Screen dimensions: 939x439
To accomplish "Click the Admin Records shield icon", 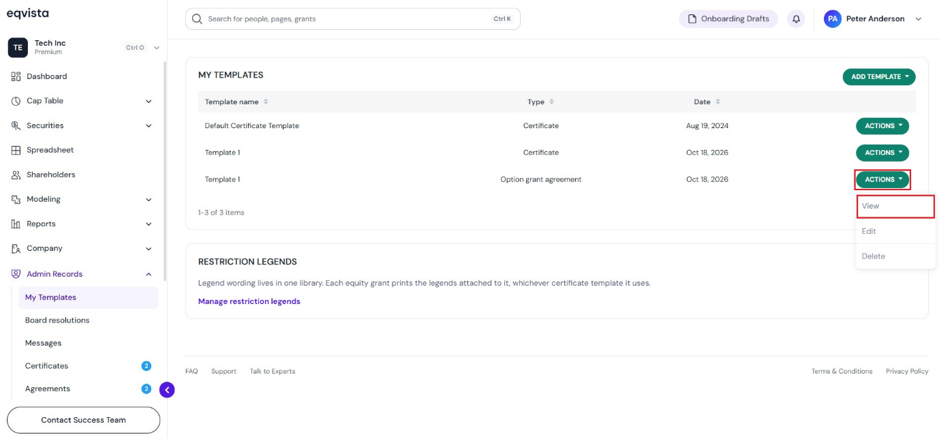I will click(16, 274).
